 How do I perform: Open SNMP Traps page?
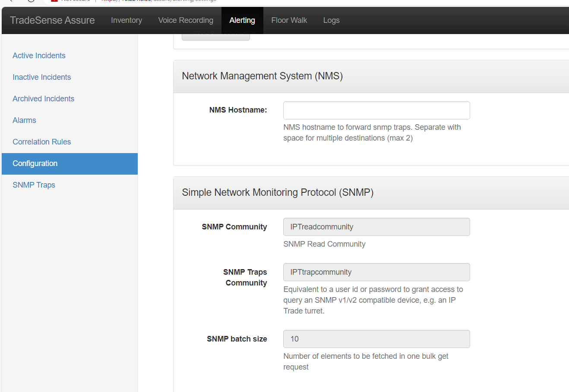click(34, 185)
